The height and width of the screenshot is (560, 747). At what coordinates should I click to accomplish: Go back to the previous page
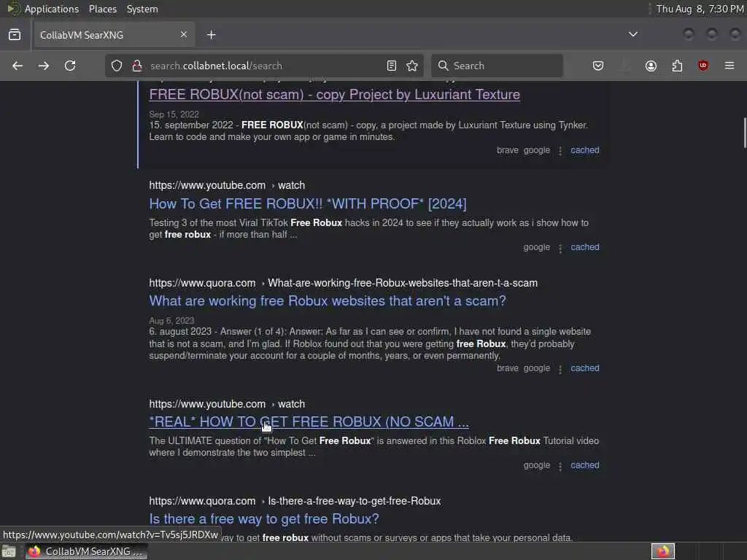click(x=18, y=66)
